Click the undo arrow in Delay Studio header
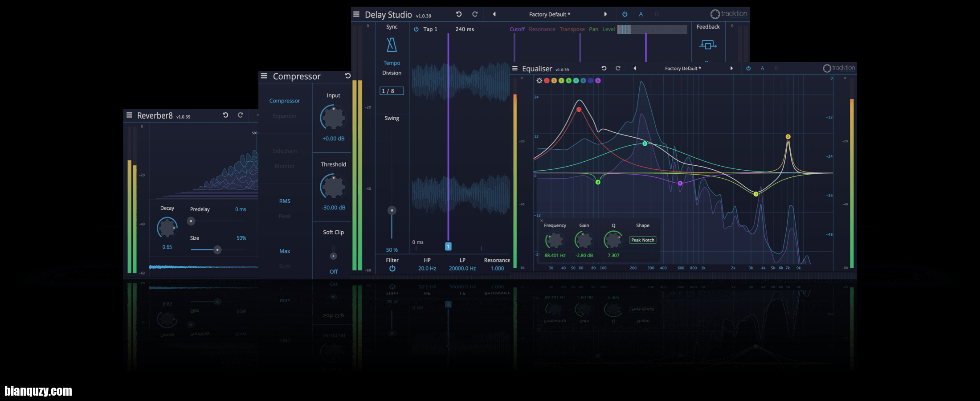Viewport: 980px width, 401px height. 459,14
